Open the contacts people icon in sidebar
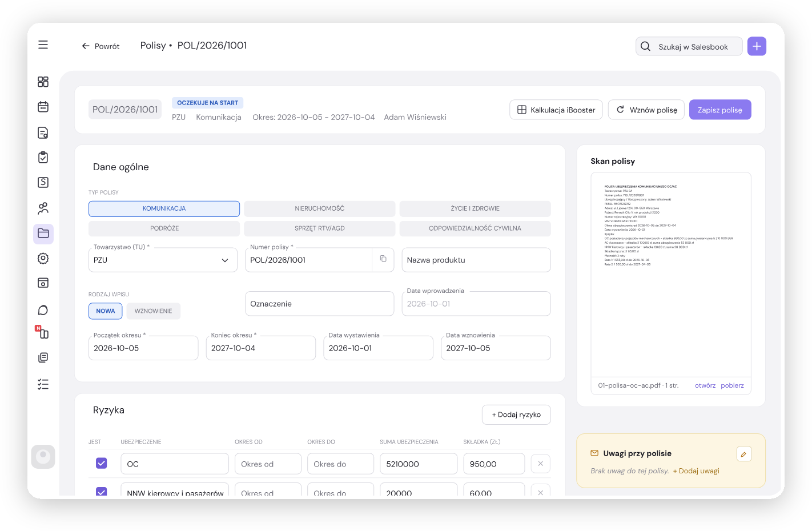 coord(43,208)
